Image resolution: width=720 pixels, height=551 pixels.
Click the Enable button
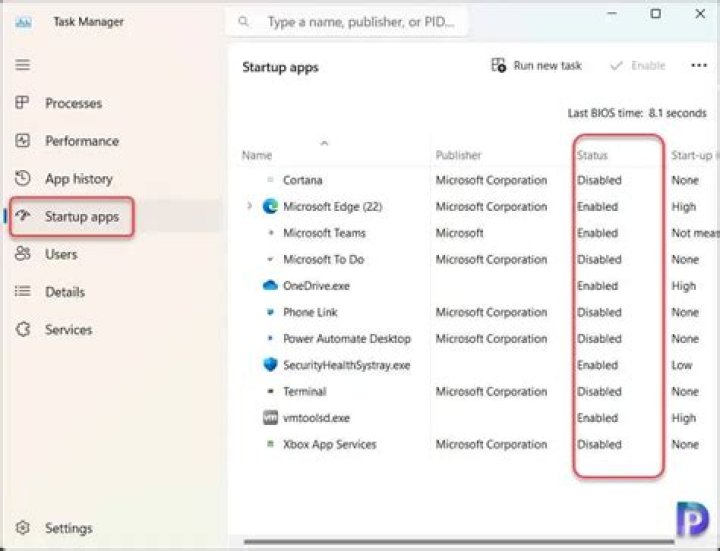pos(638,66)
